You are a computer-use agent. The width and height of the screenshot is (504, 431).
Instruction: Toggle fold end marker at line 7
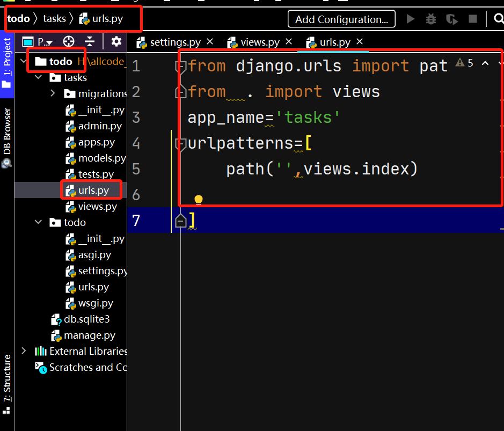pyautogui.click(x=181, y=221)
